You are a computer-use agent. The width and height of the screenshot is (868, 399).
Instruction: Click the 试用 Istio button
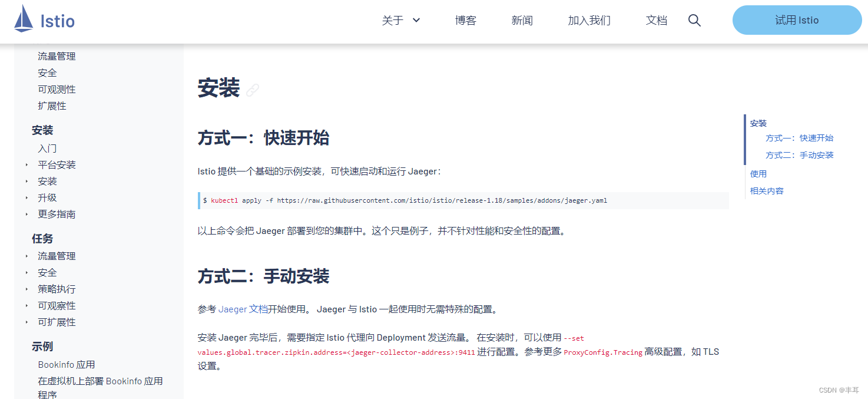(x=797, y=19)
